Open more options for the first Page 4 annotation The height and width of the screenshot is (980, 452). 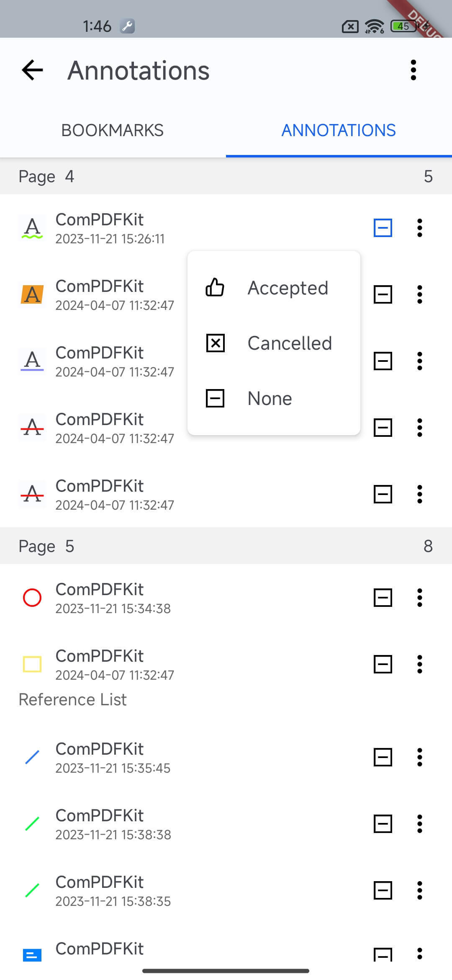[419, 228]
